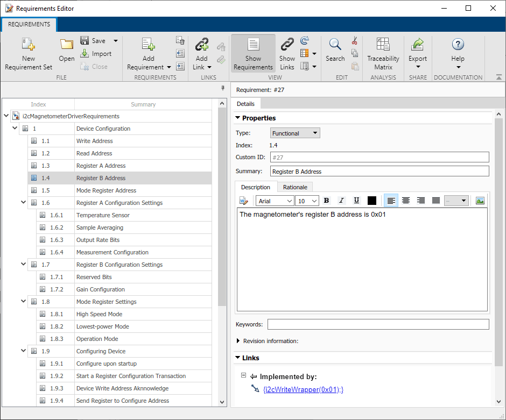Toggle underline formatting in description

coord(356,201)
